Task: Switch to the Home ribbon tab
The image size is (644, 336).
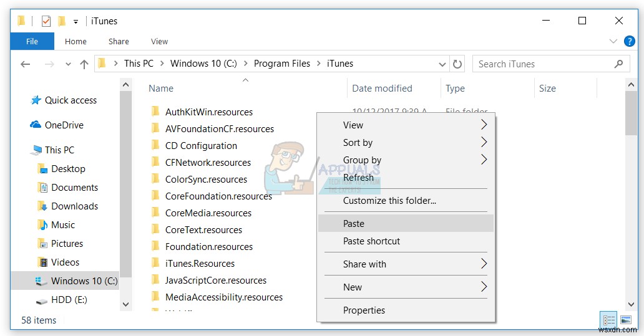Action: (76, 41)
